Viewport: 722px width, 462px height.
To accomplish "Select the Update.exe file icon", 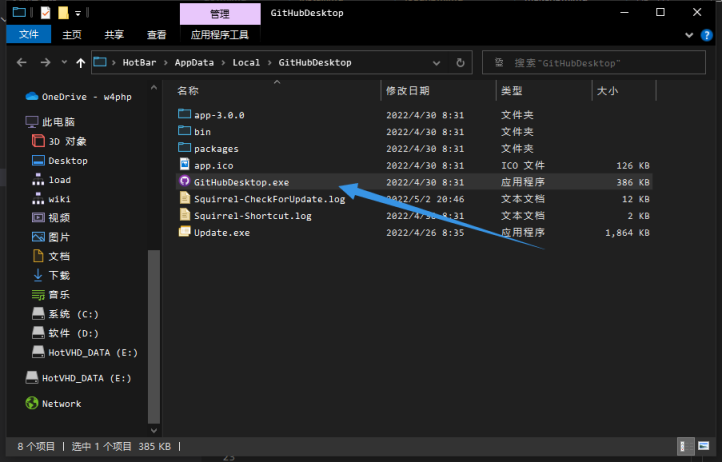I will coord(184,232).
